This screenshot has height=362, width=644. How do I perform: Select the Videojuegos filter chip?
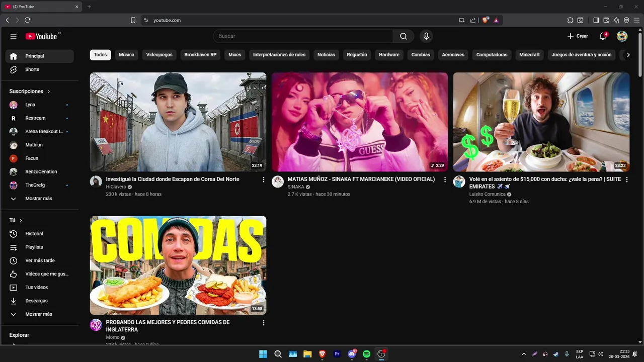(159, 55)
